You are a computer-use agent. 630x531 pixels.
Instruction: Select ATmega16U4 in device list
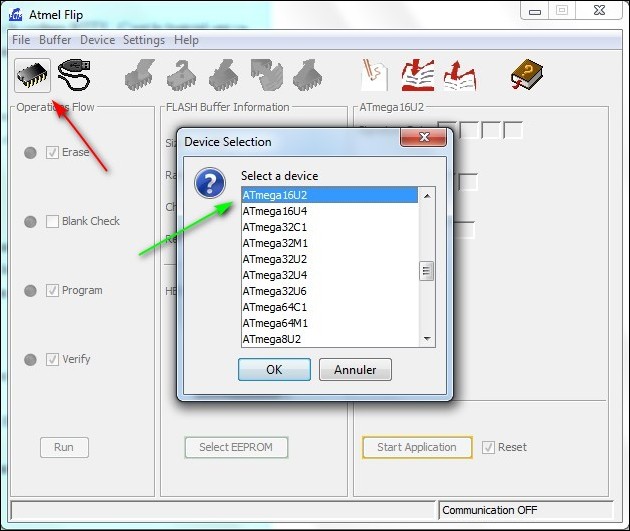[x=329, y=211]
